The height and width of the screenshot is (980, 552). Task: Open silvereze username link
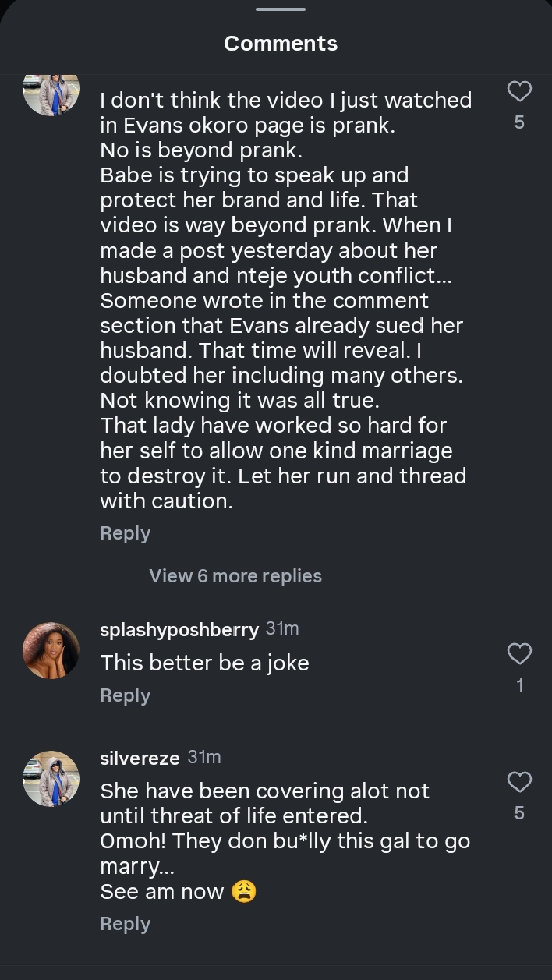pos(140,758)
